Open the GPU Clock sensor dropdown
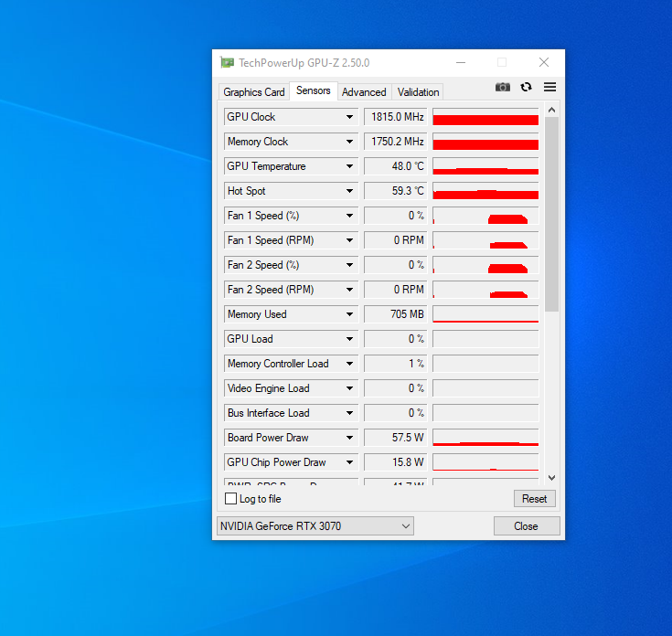Viewport: 672px width, 636px height. click(x=349, y=117)
